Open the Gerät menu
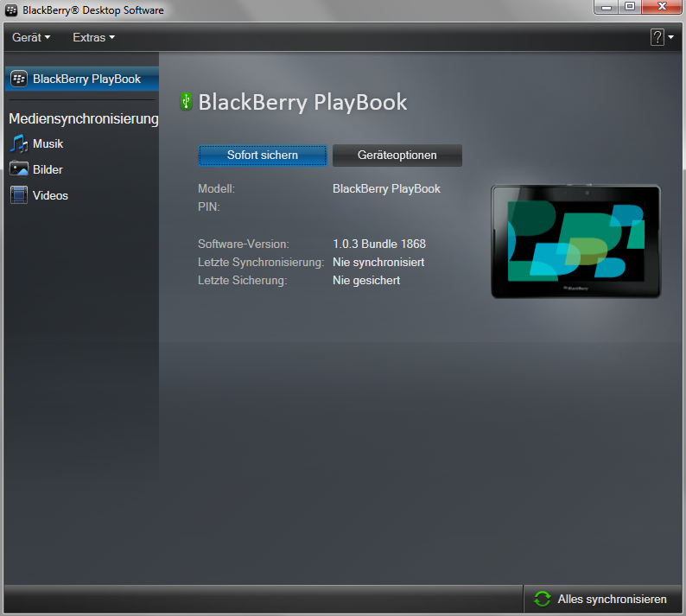Viewport: 686px width, 616px height. tap(31, 38)
